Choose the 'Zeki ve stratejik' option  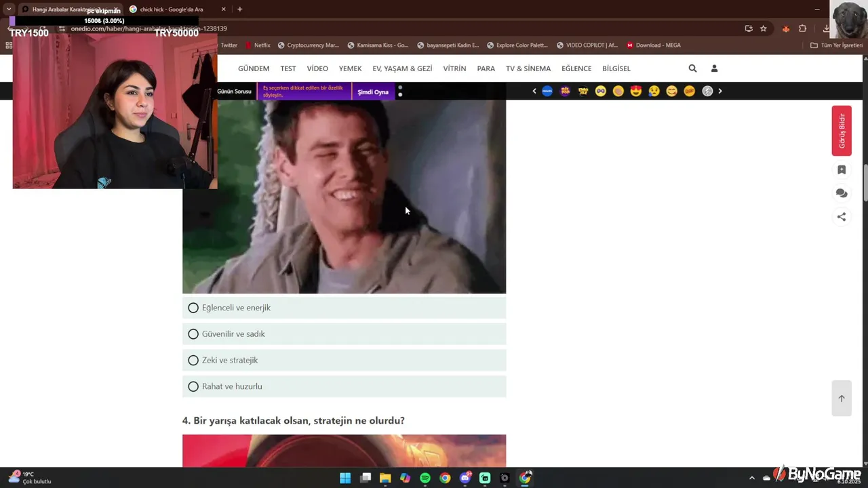[x=344, y=360]
